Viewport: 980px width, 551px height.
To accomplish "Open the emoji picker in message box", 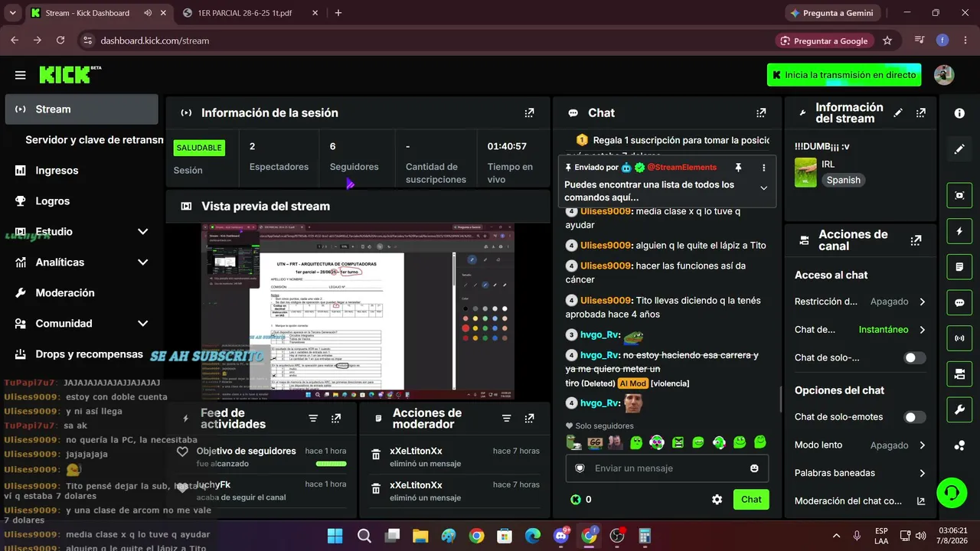I will [x=754, y=468].
